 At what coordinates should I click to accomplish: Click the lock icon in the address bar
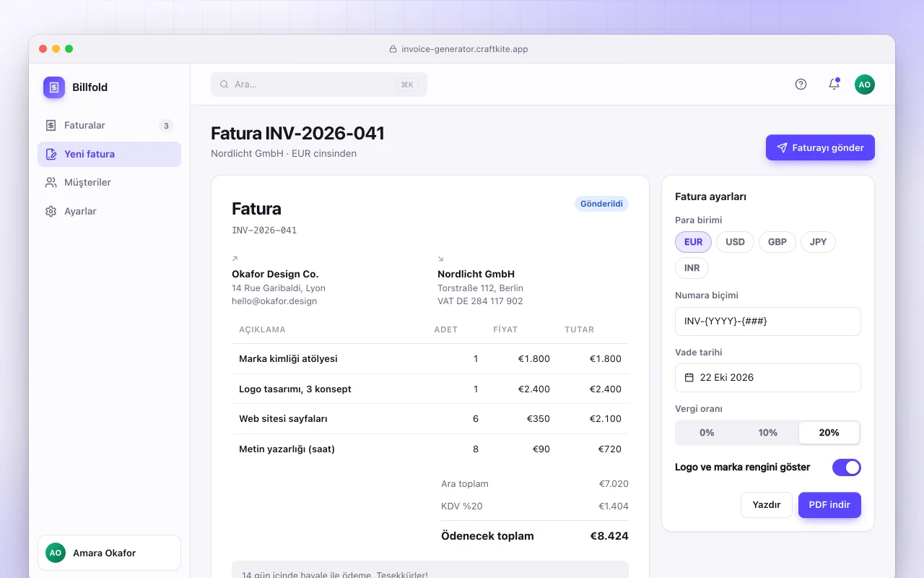393,49
